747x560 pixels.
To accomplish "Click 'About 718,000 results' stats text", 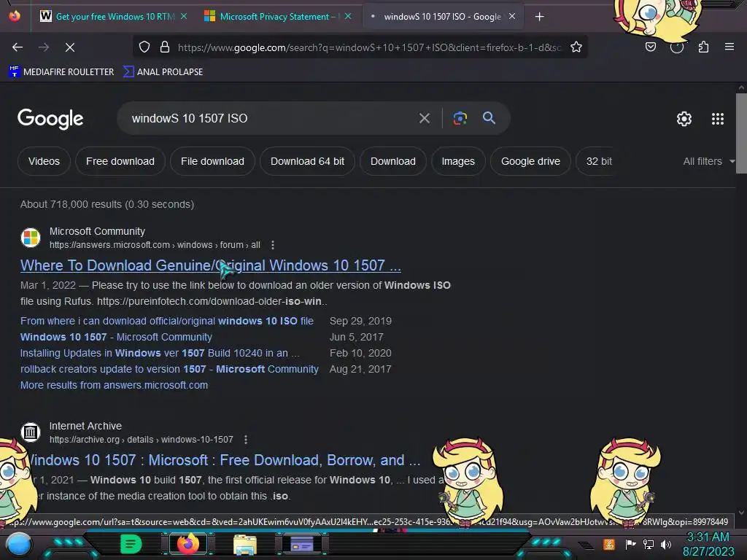I will coord(107,204).
